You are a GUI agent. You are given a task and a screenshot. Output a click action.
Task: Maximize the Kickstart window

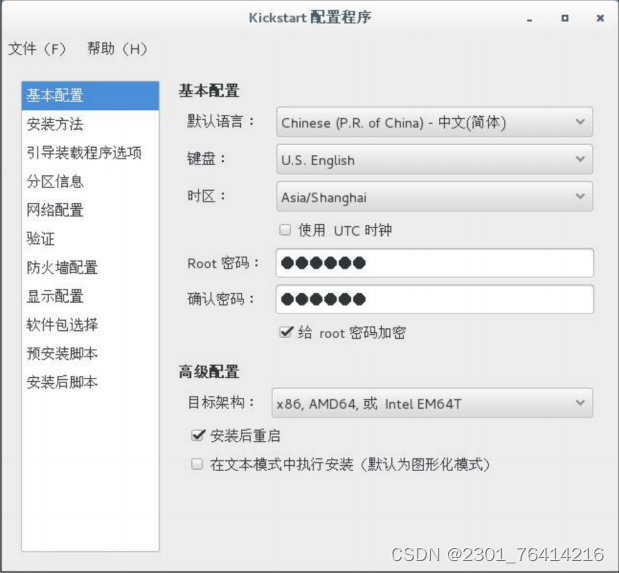coord(565,18)
